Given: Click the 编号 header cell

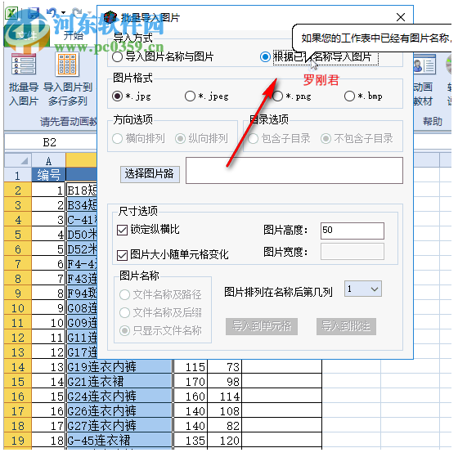Looking at the screenshot, I should (48, 175).
